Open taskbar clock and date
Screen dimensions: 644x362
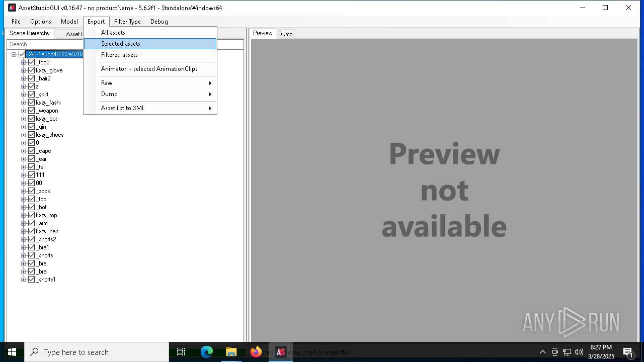pos(601,352)
